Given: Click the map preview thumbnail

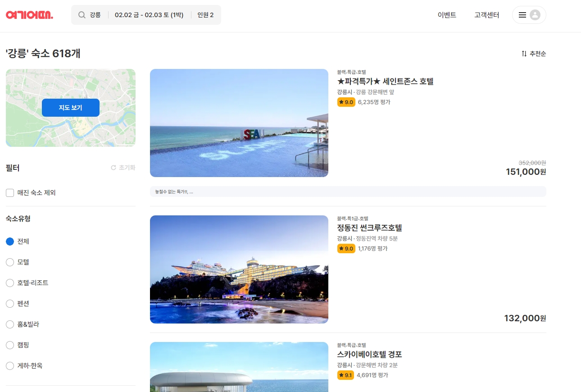Looking at the screenshot, I should 71,108.
